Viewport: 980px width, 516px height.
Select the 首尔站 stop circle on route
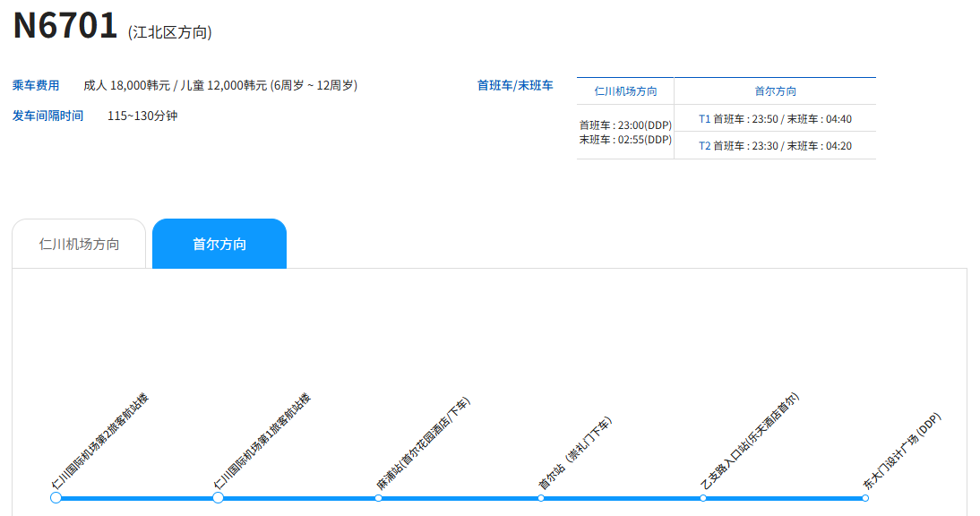click(541, 497)
